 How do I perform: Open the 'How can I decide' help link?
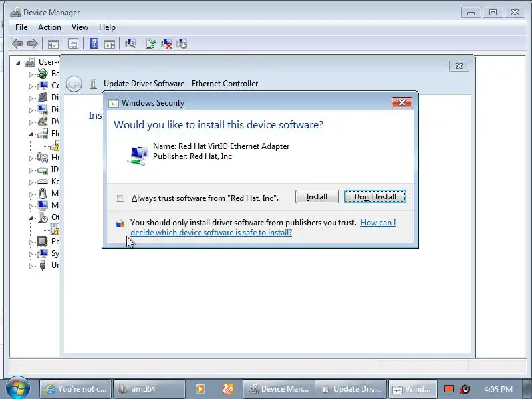click(263, 227)
